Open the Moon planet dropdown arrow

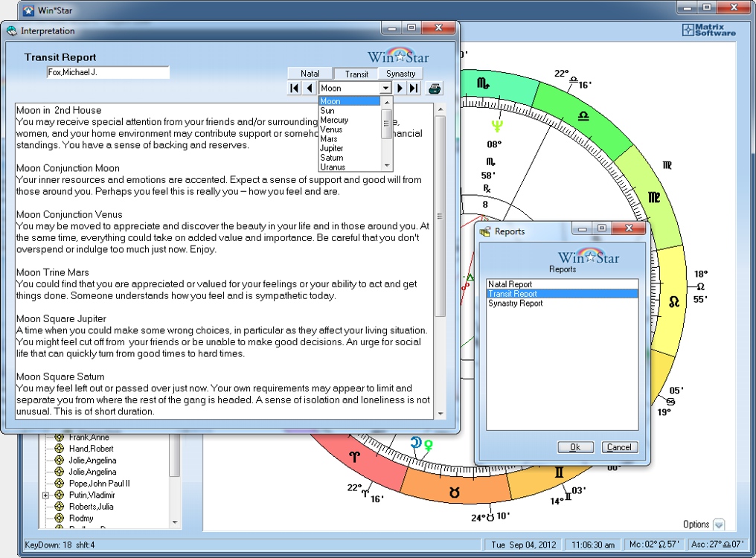(x=385, y=89)
